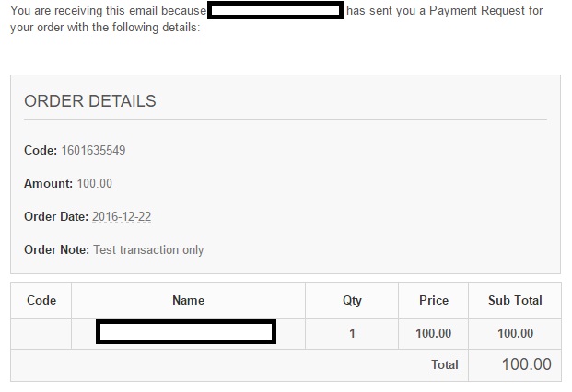Click the "Code:" label in order details
This screenshot has width=572, height=392.
(41, 150)
